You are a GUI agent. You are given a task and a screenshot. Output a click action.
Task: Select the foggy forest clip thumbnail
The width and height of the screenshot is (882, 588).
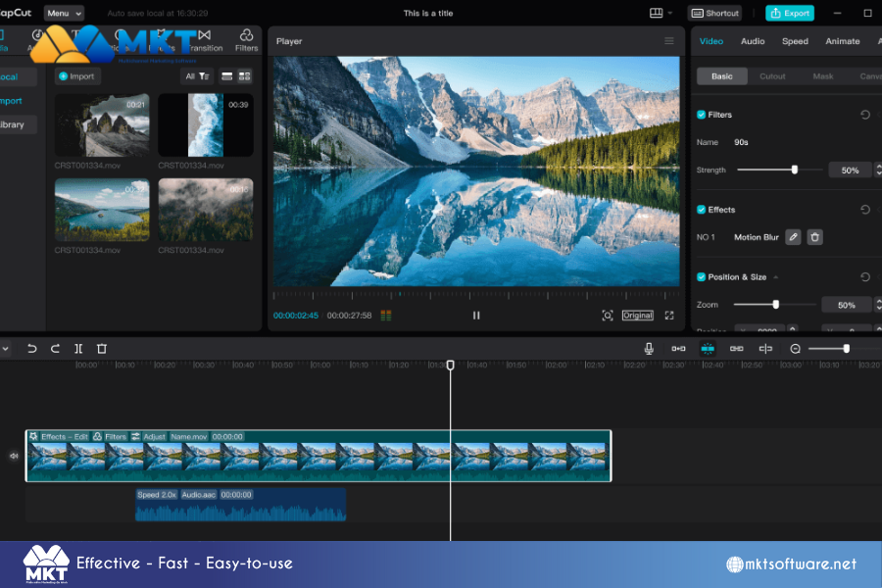(206, 210)
